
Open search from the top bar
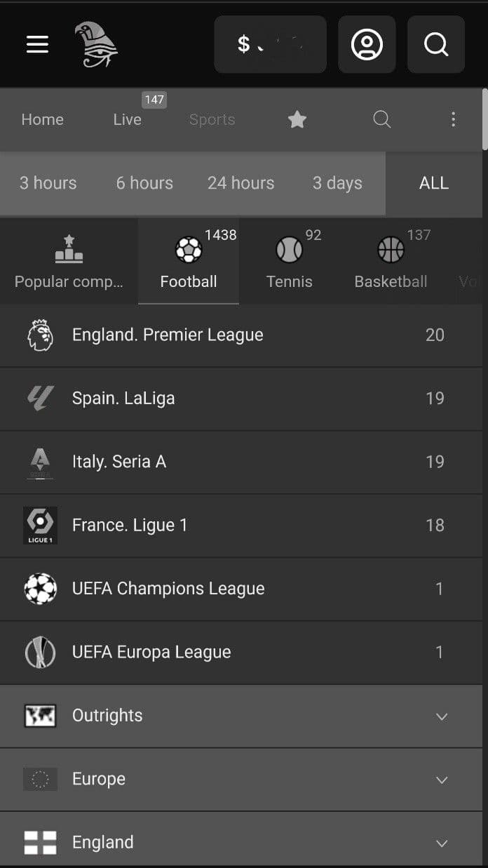(435, 44)
